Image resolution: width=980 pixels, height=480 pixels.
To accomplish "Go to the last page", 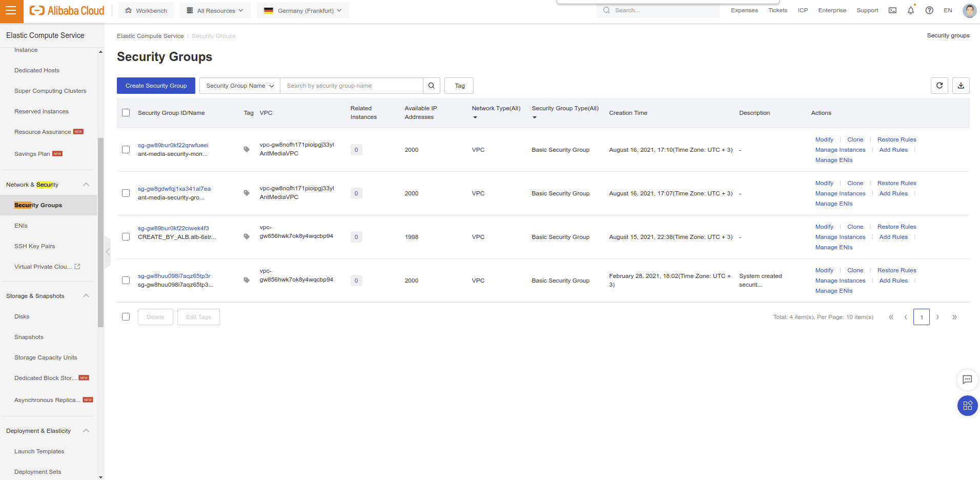I will (x=954, y=317).
